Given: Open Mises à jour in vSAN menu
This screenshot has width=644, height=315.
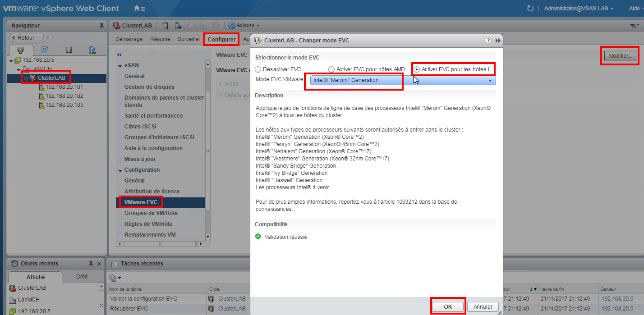Looking at the screenshot, I should pyautogui.click(x=140, y=159).
